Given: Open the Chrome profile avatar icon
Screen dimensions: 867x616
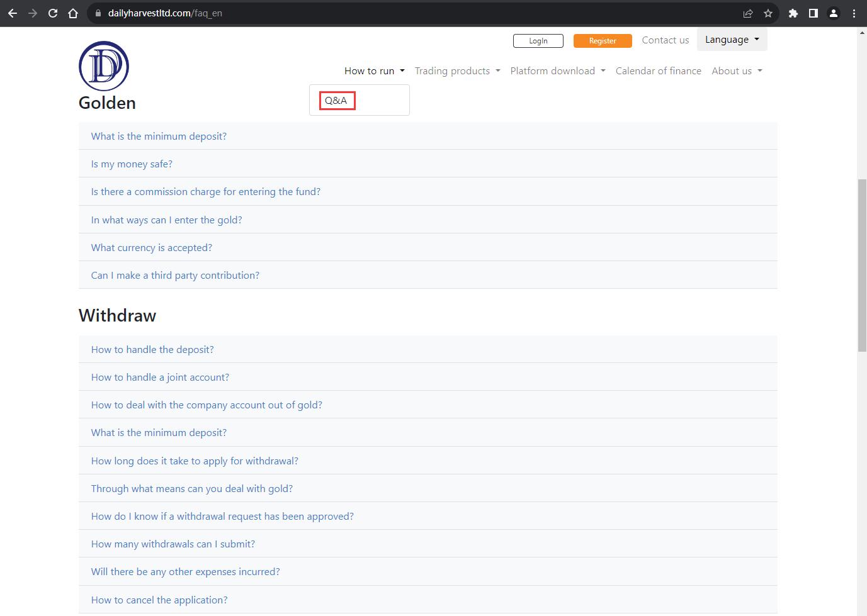Looking at the screenshot, I should tap(834, 13).
